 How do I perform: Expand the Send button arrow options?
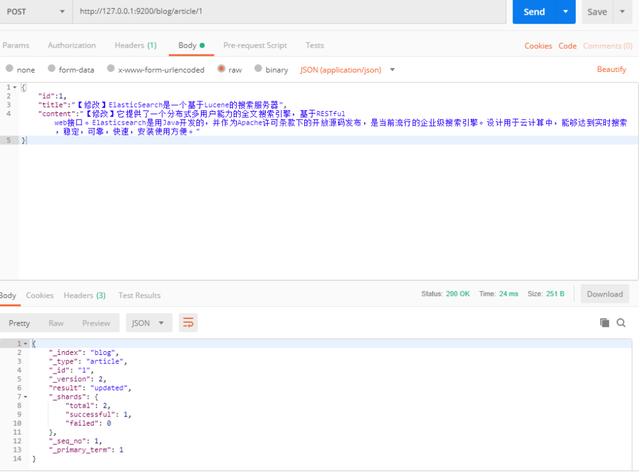[x=565, y=11]
